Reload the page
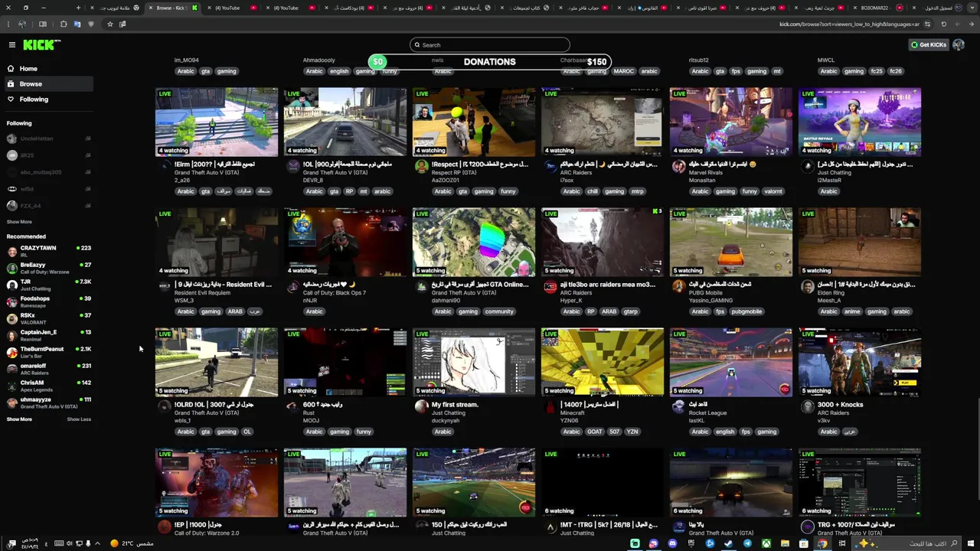Screen dimensions: 980x551 pos(943,24)
